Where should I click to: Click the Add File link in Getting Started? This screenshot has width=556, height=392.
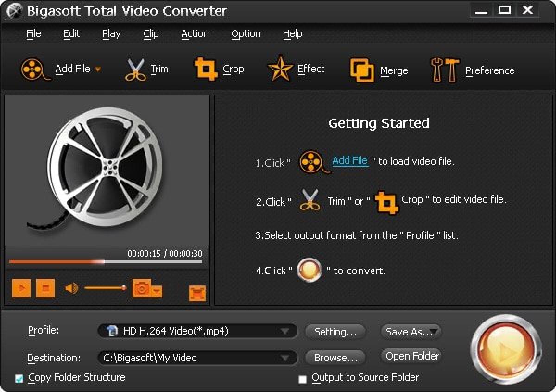coord(350,161)
